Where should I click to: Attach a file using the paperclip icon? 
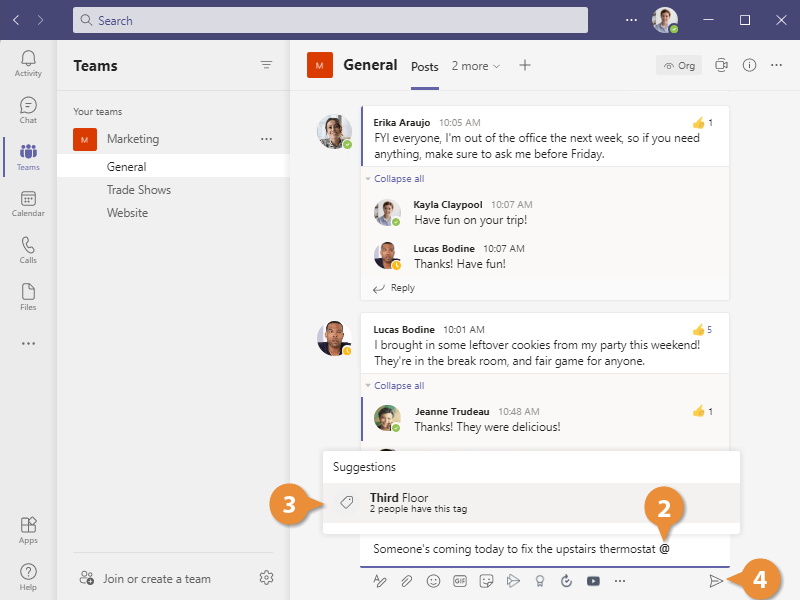(406, 581)
